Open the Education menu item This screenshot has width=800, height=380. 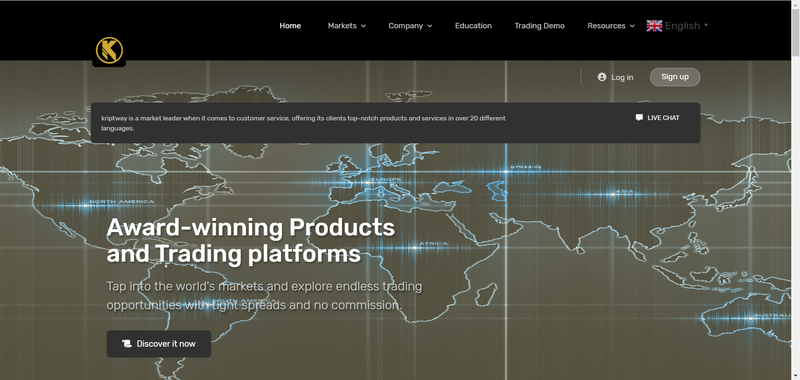point(473,26)
